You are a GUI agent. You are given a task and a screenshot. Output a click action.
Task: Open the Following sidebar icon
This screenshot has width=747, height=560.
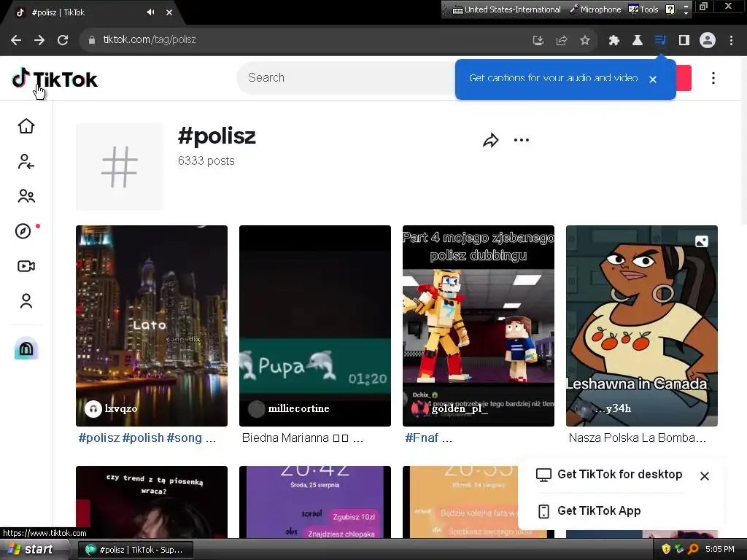click(x=26, y=162)
